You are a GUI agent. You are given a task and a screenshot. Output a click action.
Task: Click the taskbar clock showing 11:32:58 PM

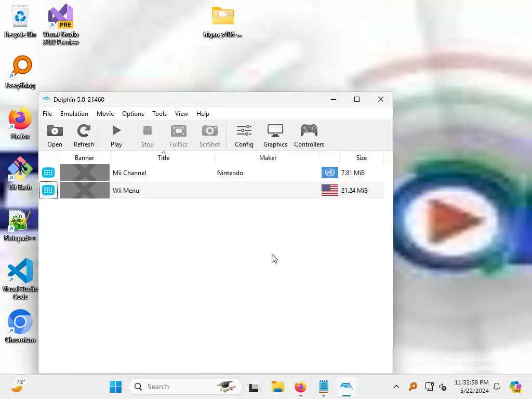472,387
